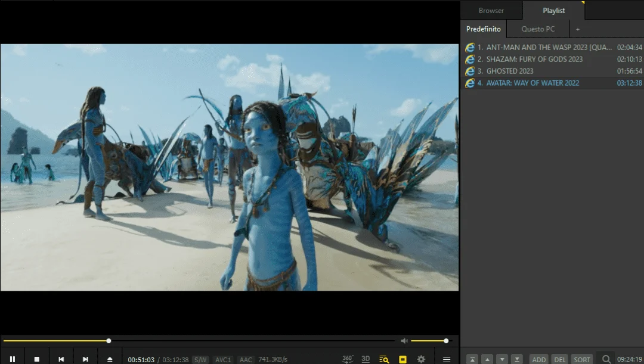The width and height of the screenshot is (644, 364).
Task: Click the ADD playlist button
Action: 539,359
